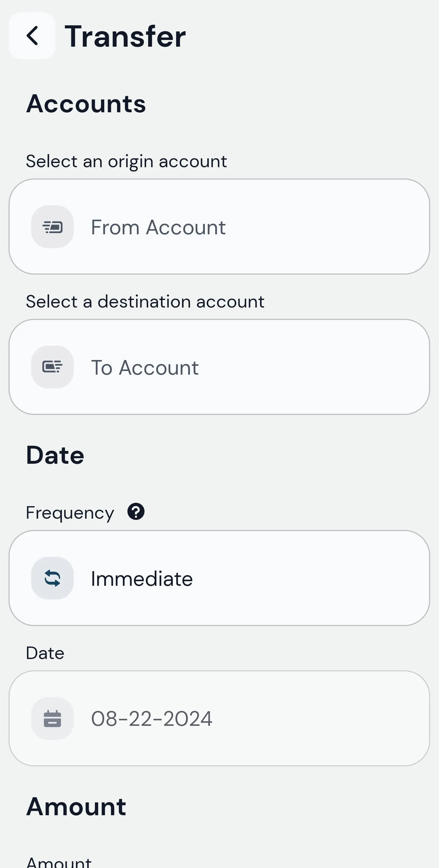Screen dimensions: 439x868
Task: Click the "From Account" placeholder text
Action: click(158, 227)
